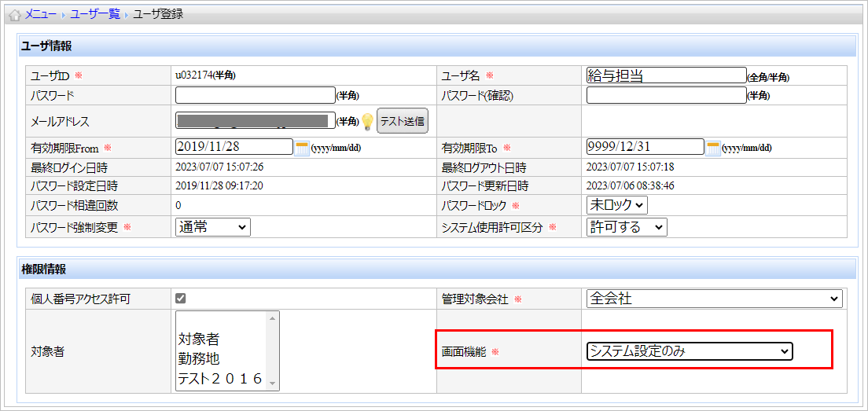Open calendar picker for 有効期限To
Image resolution: width=868 pixels, height=411 pixels.
(712, 149)
